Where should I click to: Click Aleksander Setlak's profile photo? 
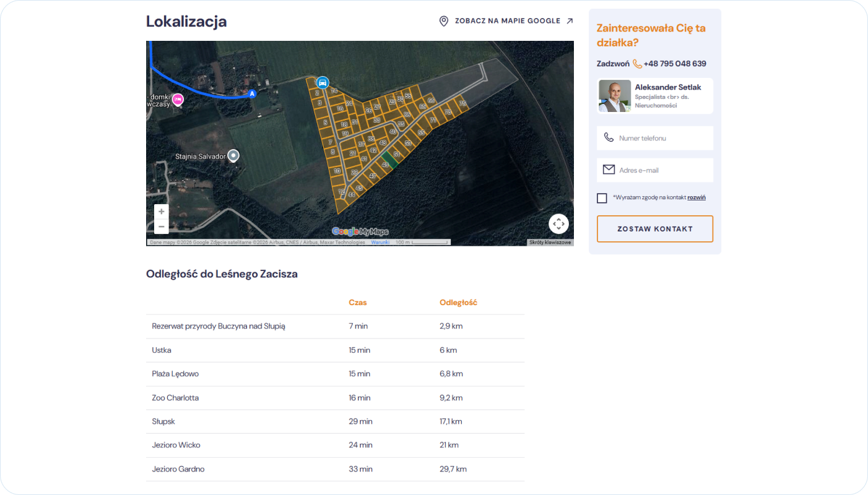(614, 96)
